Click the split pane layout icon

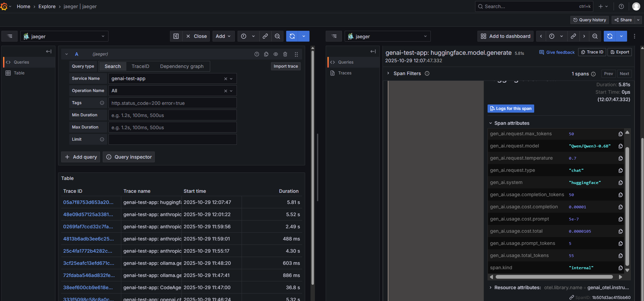pos(176,36)
